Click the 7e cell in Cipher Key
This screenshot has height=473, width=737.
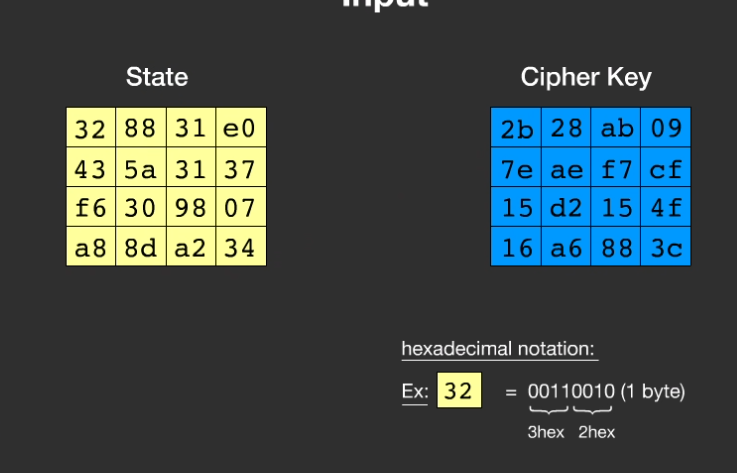pyautogui.click(x=516, y=168)
